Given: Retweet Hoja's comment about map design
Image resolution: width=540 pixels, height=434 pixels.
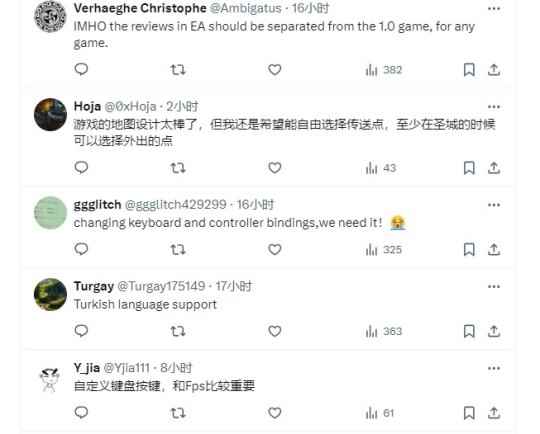Looking at the screenshot, I should 178,168.
